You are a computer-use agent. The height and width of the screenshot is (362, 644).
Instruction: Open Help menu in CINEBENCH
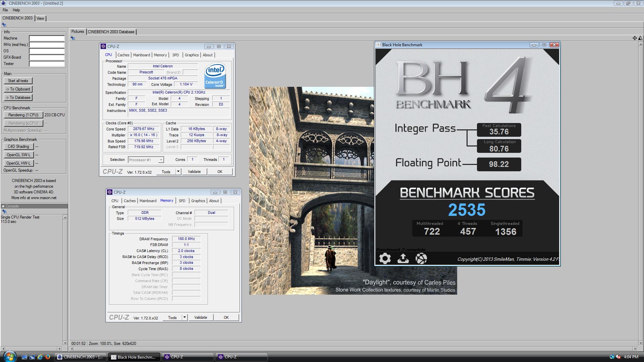pyautogui.click(x=16, y=10)
